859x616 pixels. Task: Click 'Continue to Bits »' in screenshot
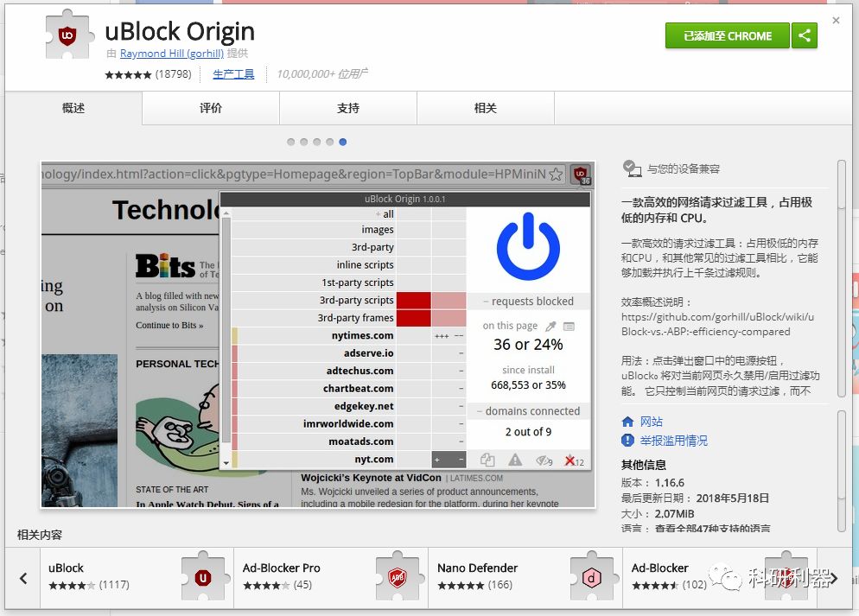point(169,325)
